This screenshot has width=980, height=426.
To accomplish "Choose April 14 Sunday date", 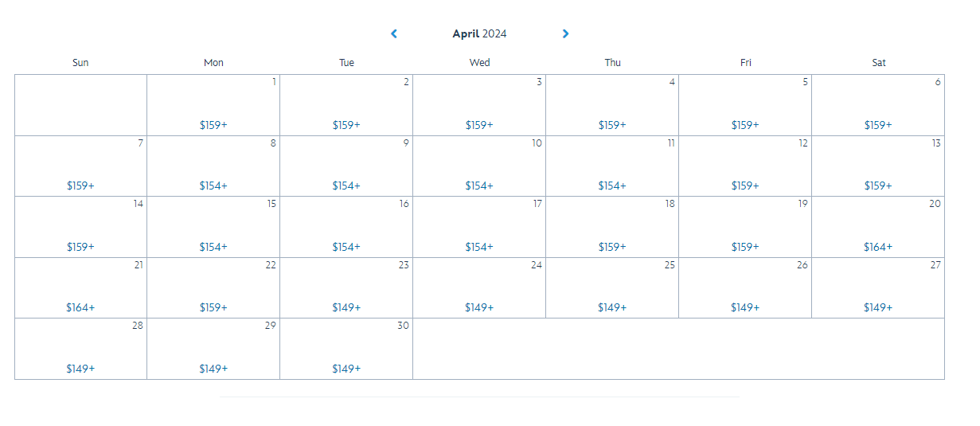I will click(x=80, y=227).
